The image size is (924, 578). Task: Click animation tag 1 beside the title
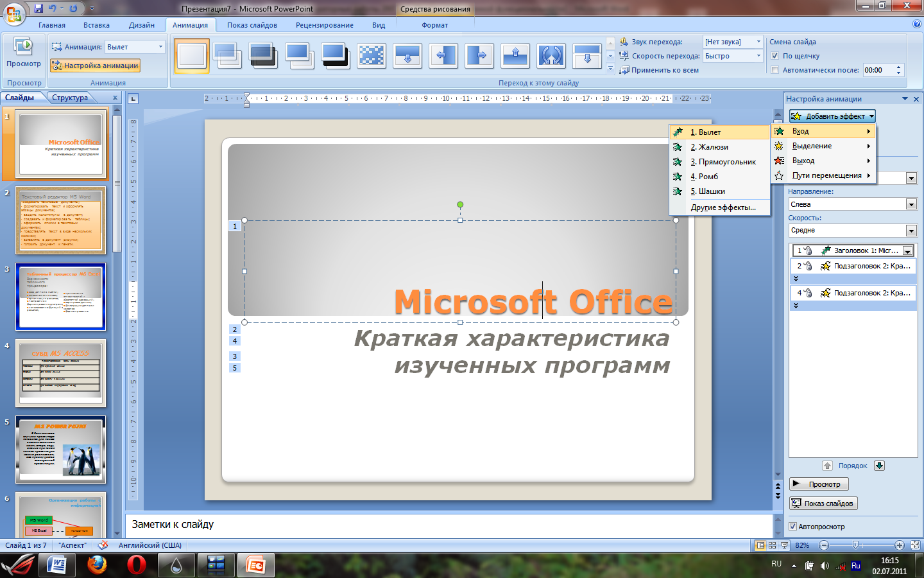(235, 226)
